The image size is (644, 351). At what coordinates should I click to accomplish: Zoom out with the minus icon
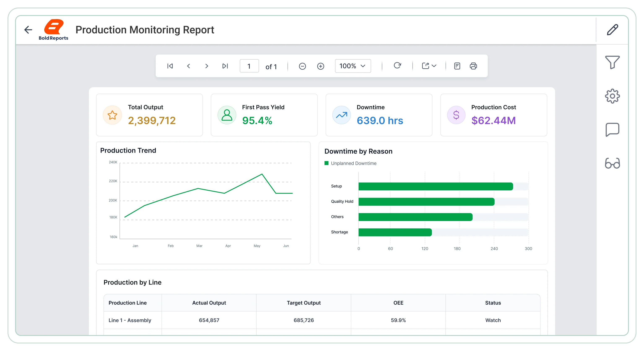click(x=302, y=66)
